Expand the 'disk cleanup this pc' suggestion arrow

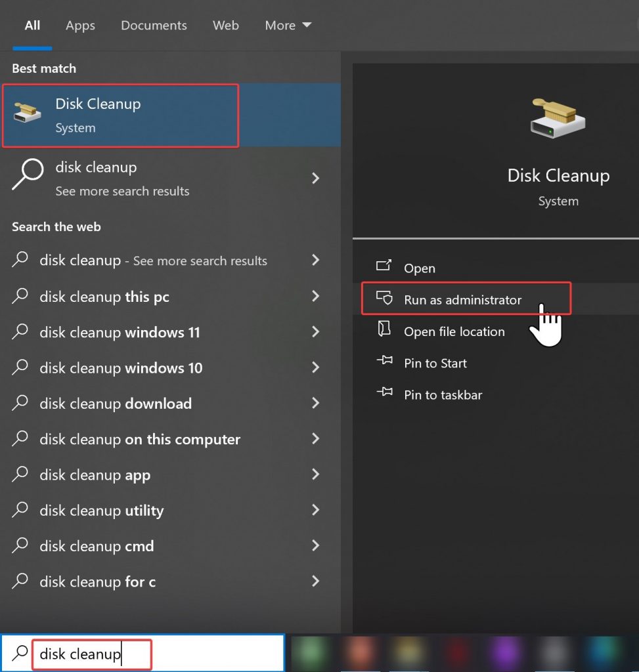(x=315, y=296)
